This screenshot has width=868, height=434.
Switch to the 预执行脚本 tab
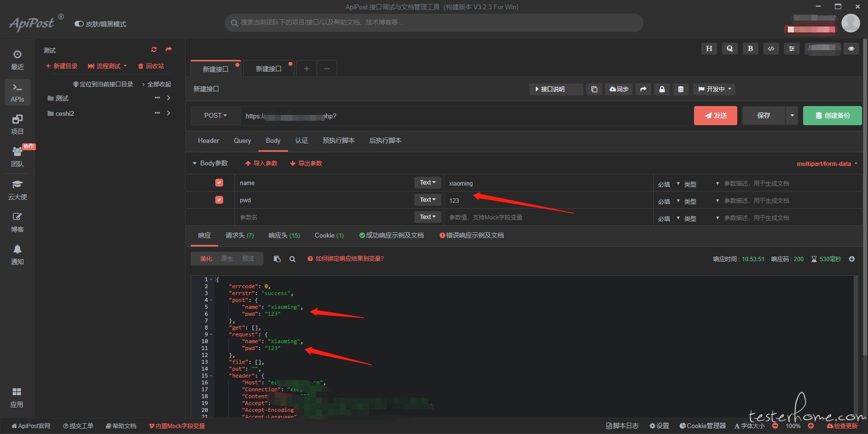(x=339, y=140)
